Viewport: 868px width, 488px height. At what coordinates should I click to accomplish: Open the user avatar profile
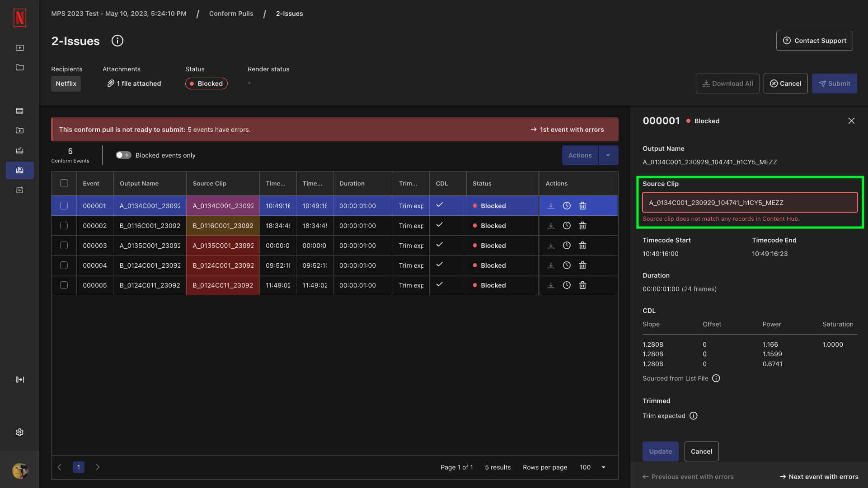(x=20, y=471)
